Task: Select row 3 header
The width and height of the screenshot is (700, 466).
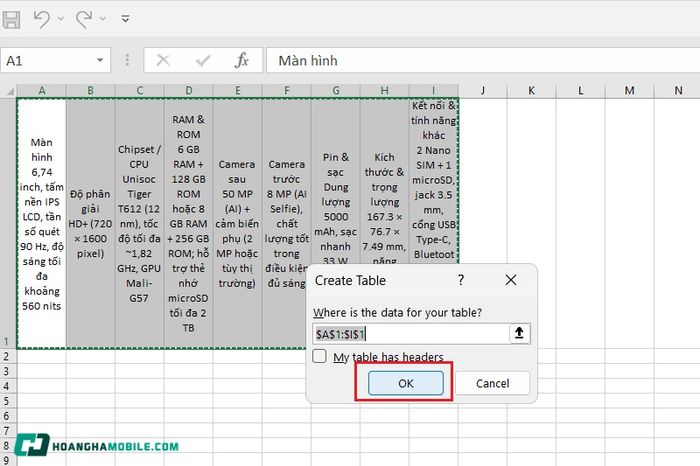Action: coord(8,371)
